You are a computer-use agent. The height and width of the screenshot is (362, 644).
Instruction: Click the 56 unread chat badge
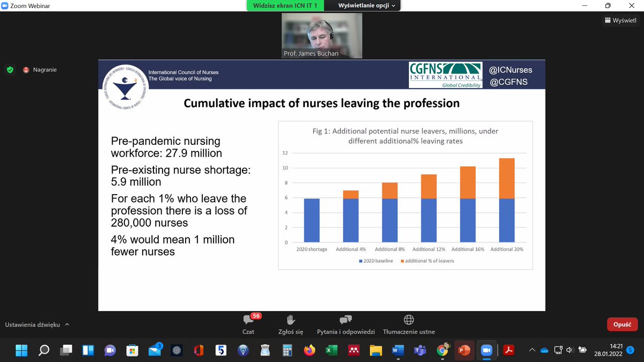click(x=256, y=316)
